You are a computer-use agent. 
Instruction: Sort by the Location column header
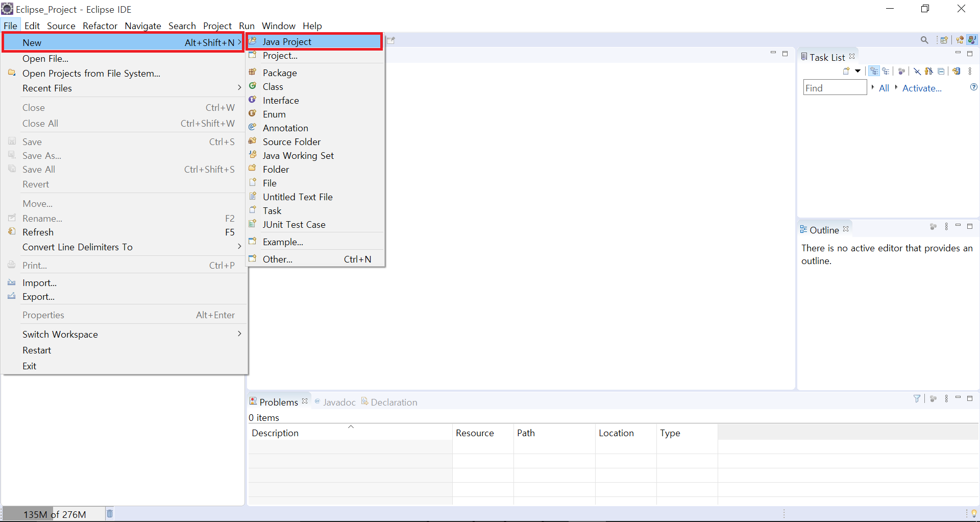[626, 433]
